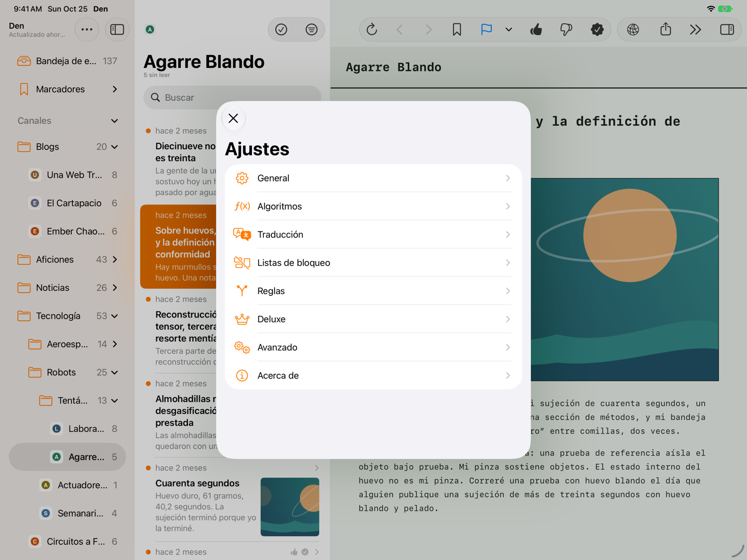Select Semanari... feed in sidebar

(x=67, y=513)
